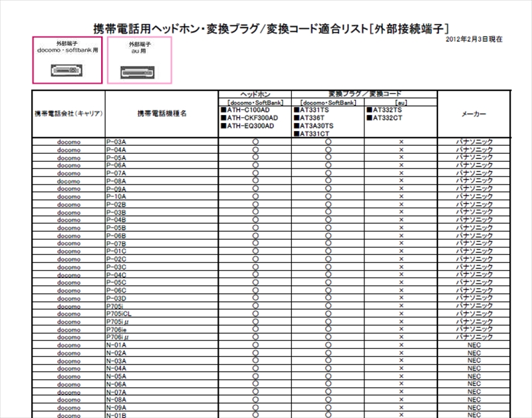
Task: Click model cell N-08A
Action: point(162,399)
